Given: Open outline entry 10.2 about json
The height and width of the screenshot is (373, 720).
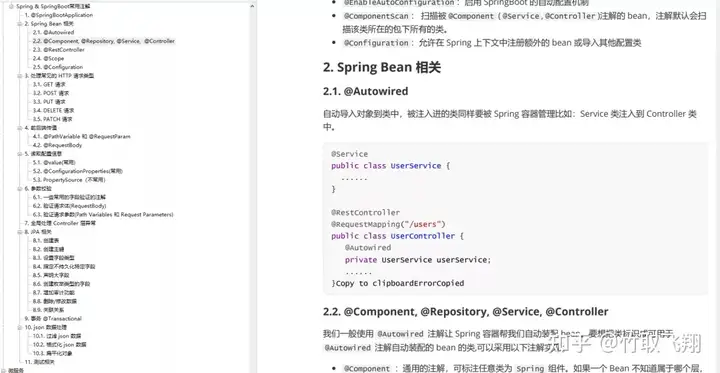Looking at the screenshot, I should [60, 345].
